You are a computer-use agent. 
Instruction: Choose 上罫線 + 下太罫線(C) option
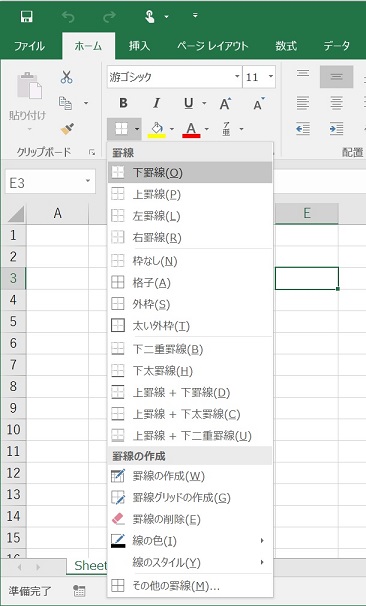coord(190,414)
